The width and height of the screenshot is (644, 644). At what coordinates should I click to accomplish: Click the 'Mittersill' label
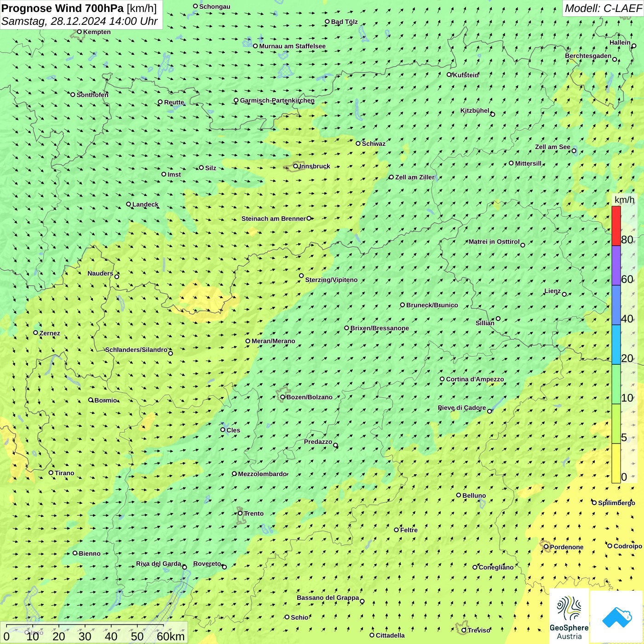coord(528,163)
